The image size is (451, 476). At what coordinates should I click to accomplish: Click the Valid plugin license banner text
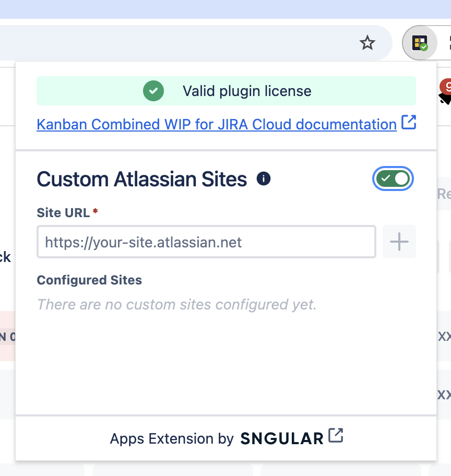[247, 91]
